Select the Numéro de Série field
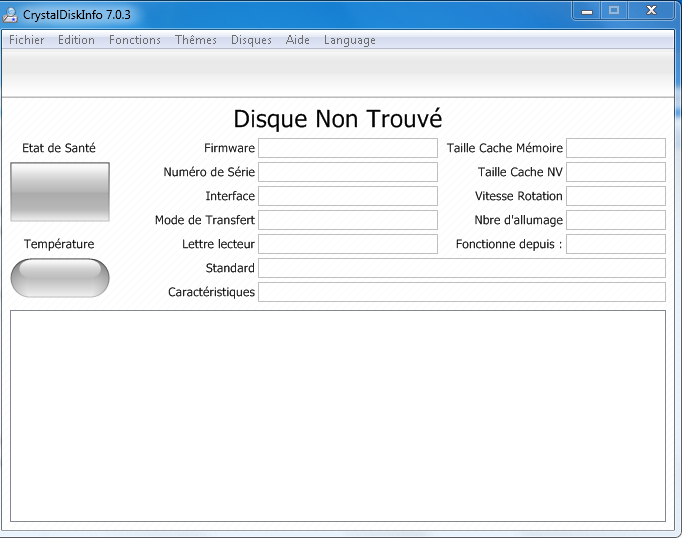Viewport: 682px width, 538px height. coord(347,172)
